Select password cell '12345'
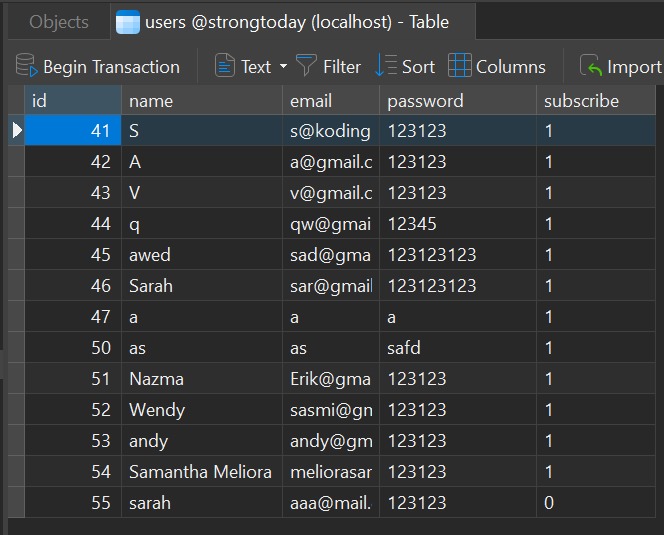The height and width of the screenshot is (535, 664). point(458,224)
